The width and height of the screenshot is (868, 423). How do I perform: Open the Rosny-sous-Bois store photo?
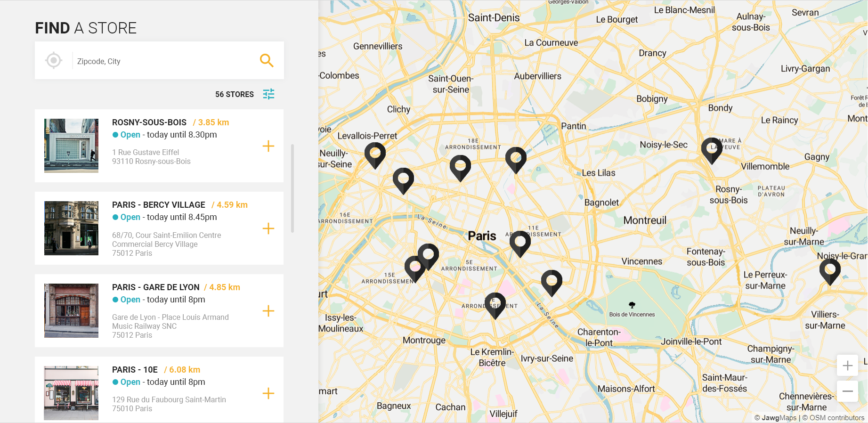click(x=71, y=146)
